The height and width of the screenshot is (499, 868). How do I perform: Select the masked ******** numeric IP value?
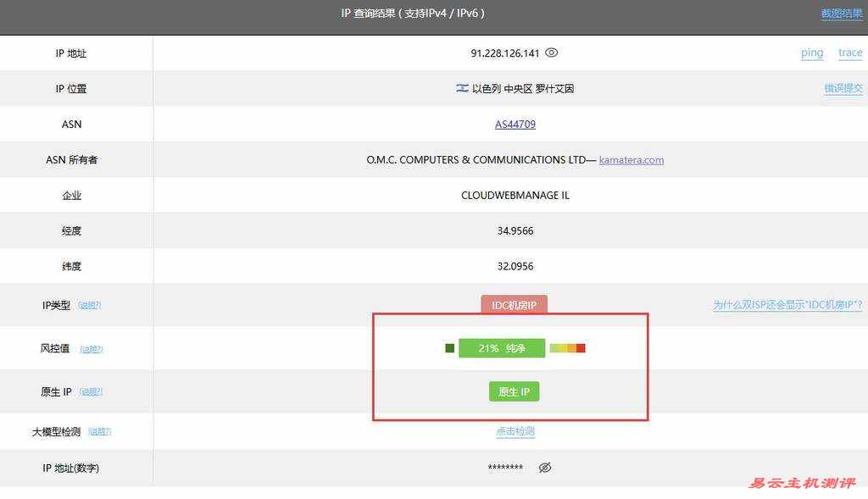(505, 468)
